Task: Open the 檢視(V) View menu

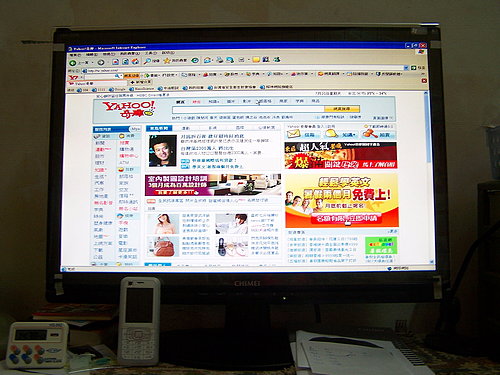Action: click(109, 54)
